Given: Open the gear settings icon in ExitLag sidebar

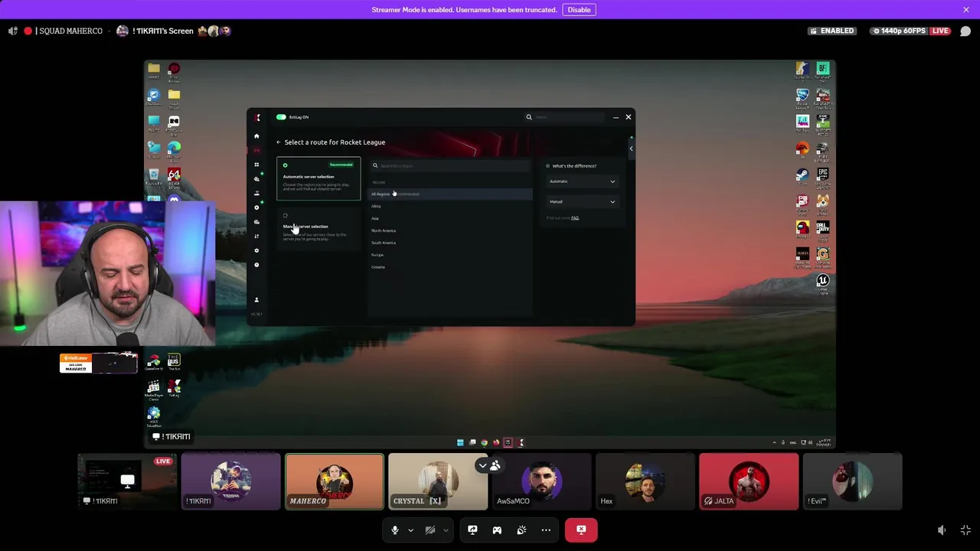Looking at the screenshot, I should 256,250.
